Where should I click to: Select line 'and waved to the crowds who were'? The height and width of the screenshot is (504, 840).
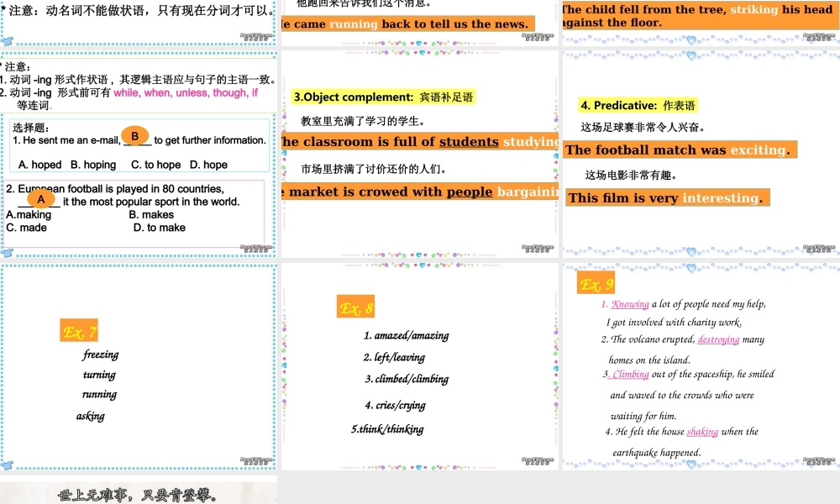click(682, 396)
